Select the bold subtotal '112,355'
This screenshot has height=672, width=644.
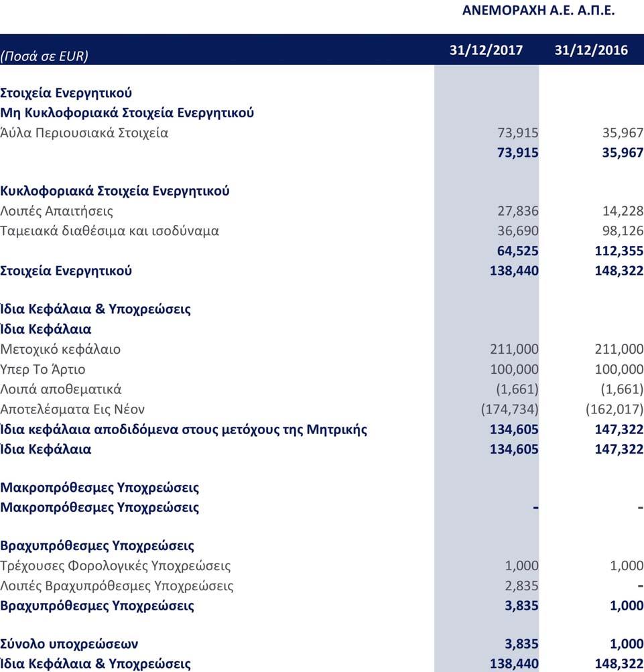tap(619, 251)
